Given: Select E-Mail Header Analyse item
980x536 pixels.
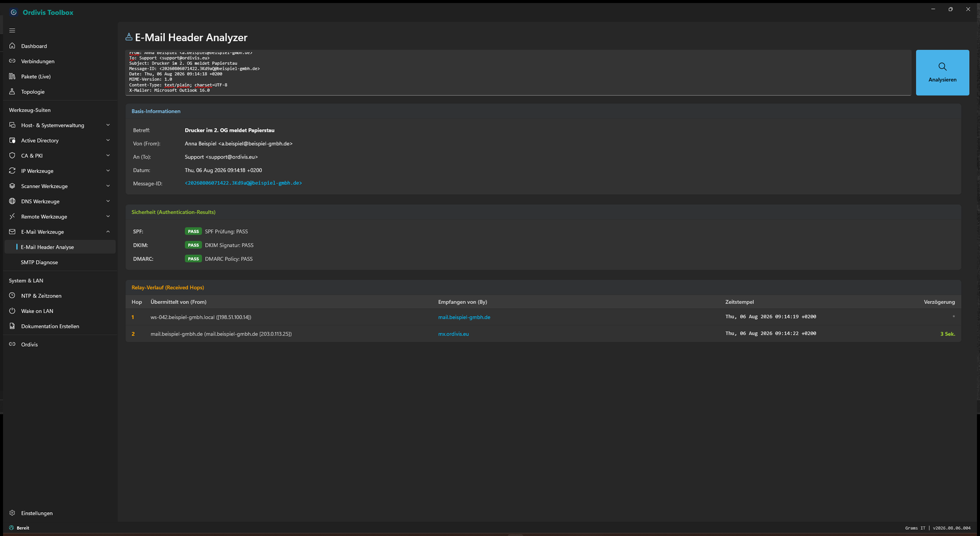Looking at the screenshot, I should [59, 247].
